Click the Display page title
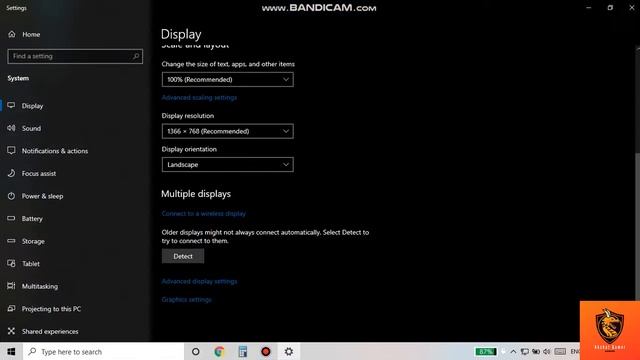This screenshot has width=640, height=360. (181, 34)
